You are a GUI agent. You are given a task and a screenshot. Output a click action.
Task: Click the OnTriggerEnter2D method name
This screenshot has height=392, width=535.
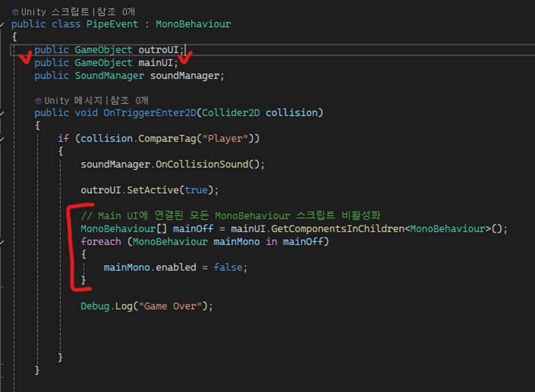(150, 113)
